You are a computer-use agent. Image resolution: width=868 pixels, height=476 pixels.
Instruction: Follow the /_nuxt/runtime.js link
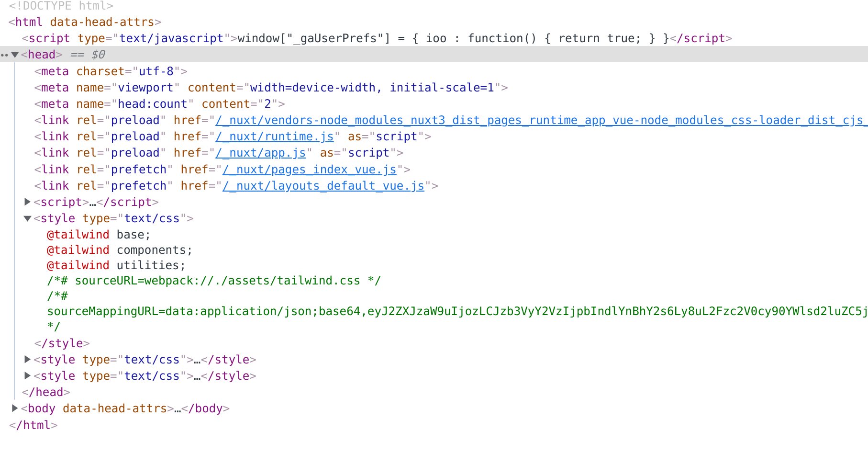275,136
